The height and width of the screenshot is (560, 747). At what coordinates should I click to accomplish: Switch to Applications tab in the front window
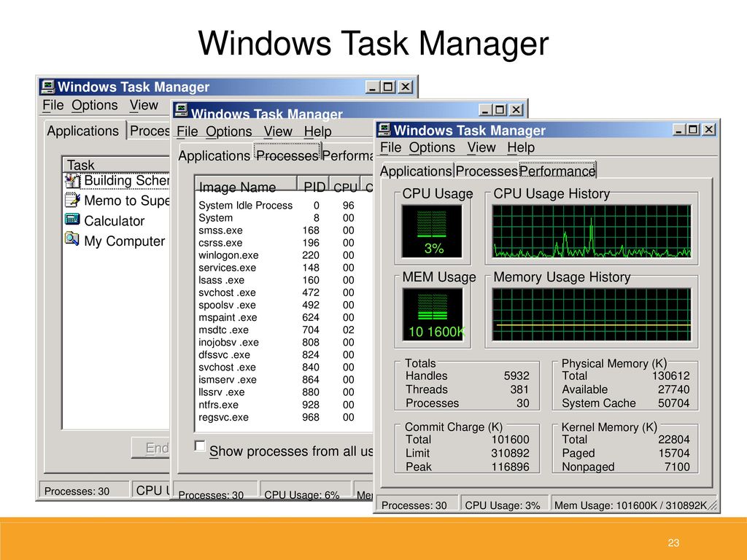[x=416, y=171]
